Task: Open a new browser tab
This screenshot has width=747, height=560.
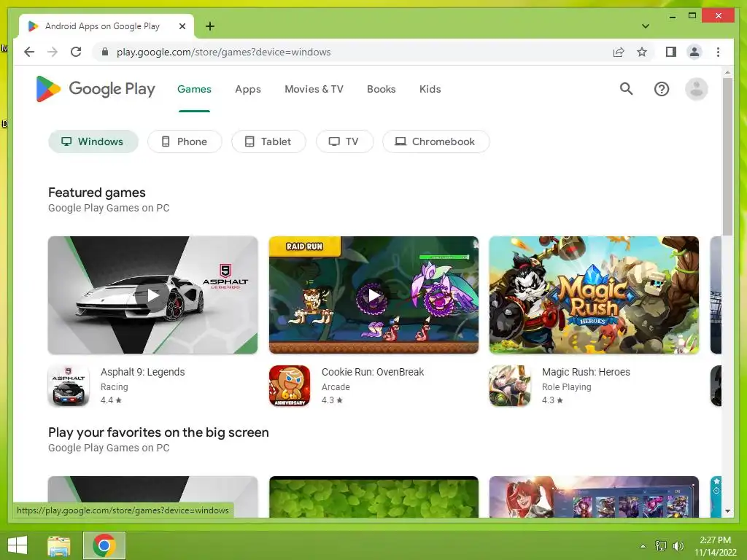Action: click(x=209, y=26)
